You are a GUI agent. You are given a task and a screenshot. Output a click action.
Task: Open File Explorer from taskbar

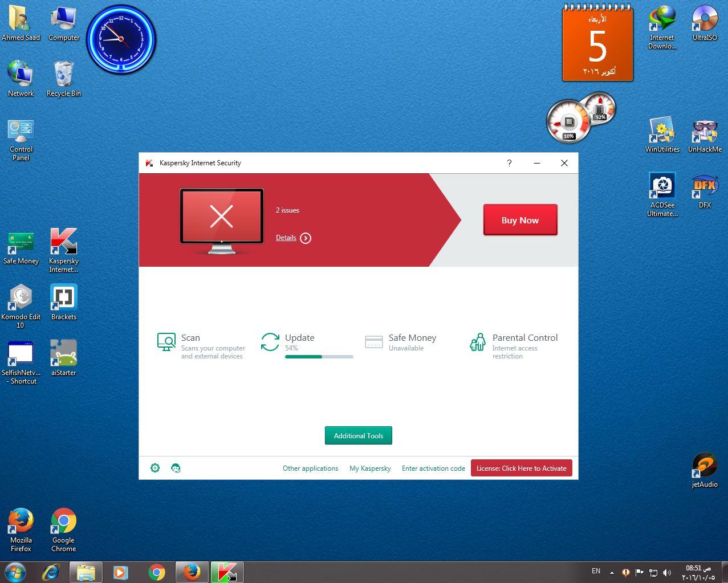click(86, 572)
